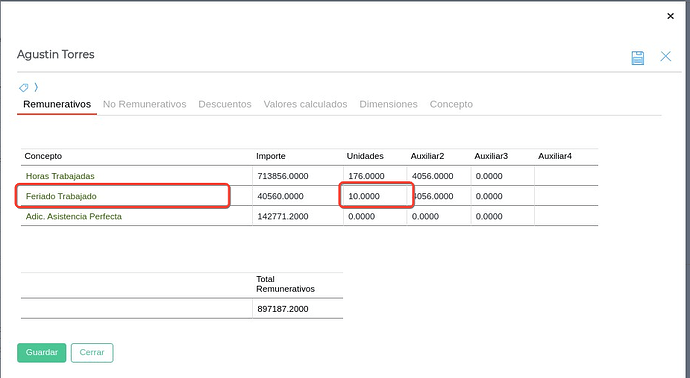The image size is (690, 378).
Task: Click the green Guardar button
Action: coord(42,352)
